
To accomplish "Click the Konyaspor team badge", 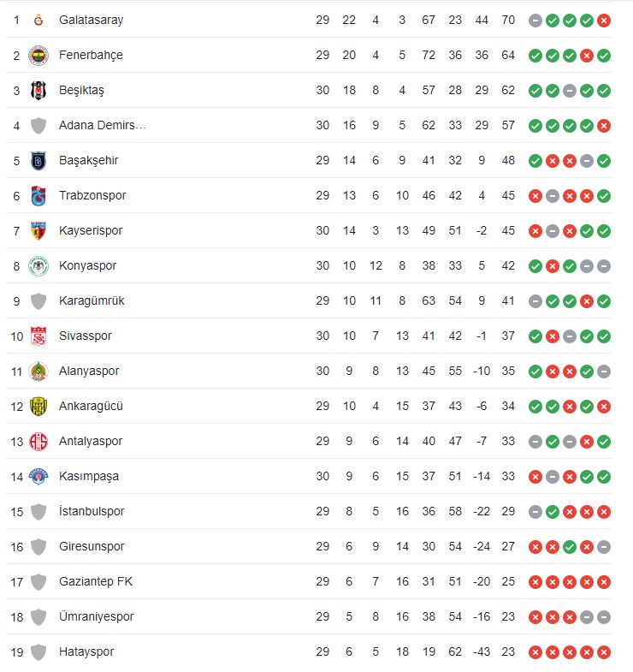I will tap(38, 265).
